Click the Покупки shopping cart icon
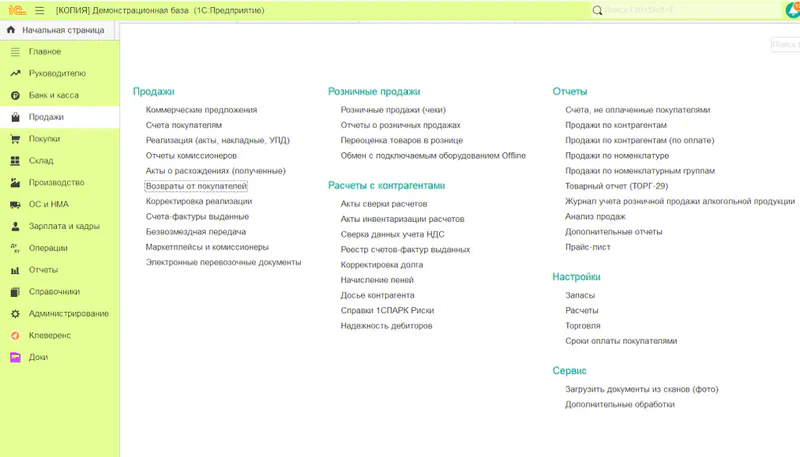 point(15,139)
